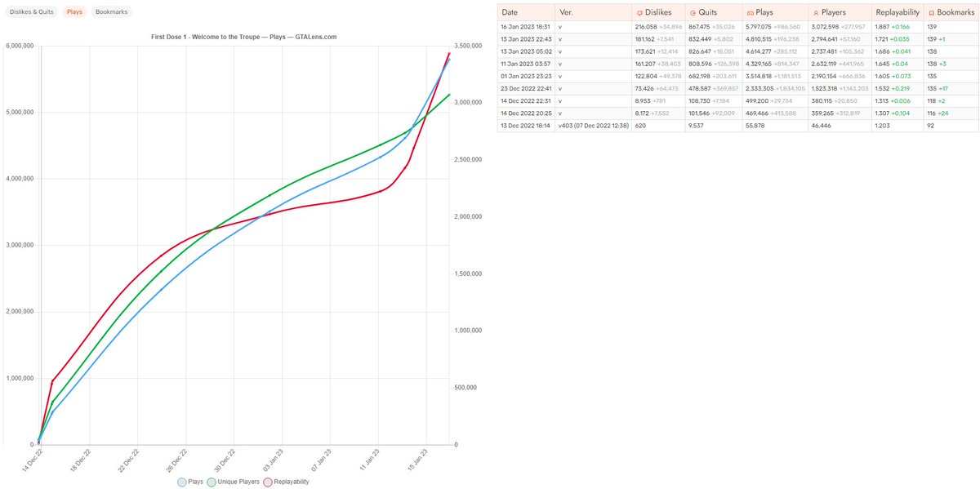Select the 11 Jan 2023 03:57 date cell

526,62
